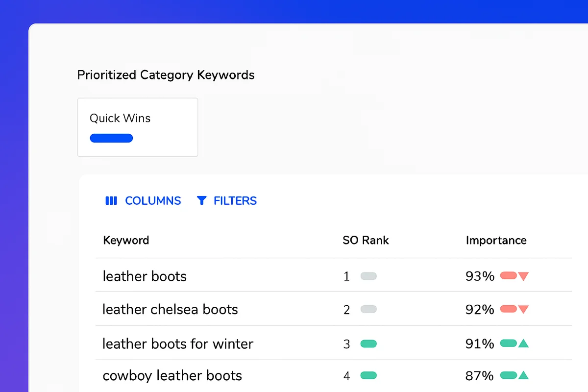Image resolution: width=588 pixels, height=392 pixels.
Task: Click the red down arrow beside 93%
Action: point(523,276)
